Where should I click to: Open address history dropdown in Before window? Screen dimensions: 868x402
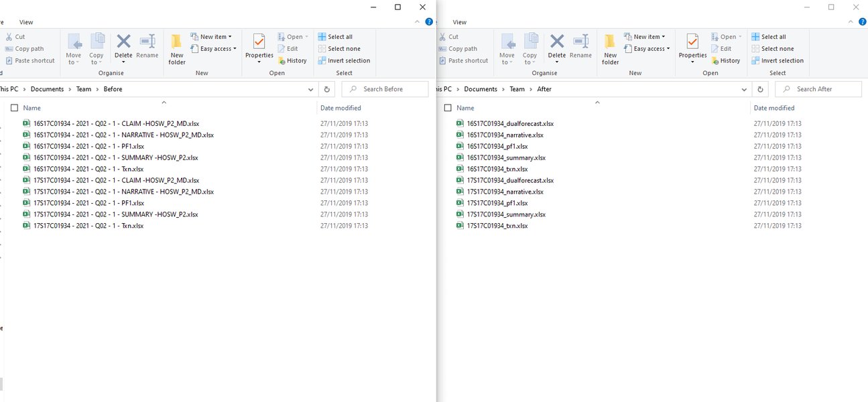point(311,89)
